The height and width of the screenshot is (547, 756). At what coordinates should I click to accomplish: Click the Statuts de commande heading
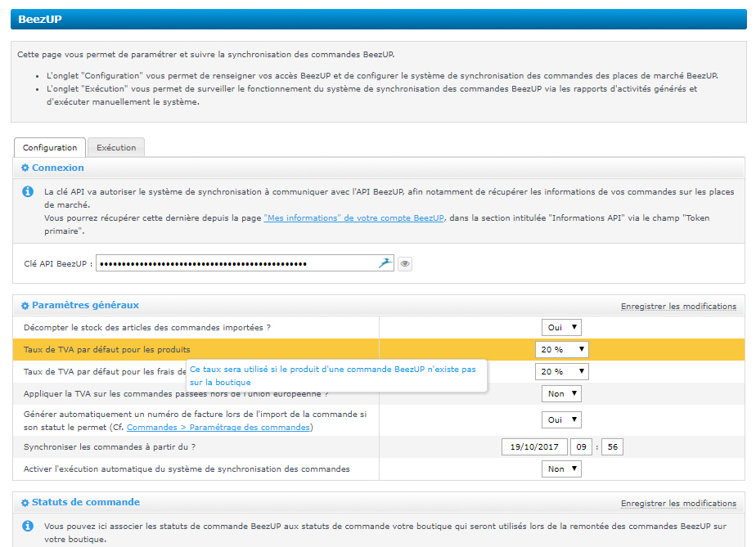pyautogui.click(x=86, y=502)
